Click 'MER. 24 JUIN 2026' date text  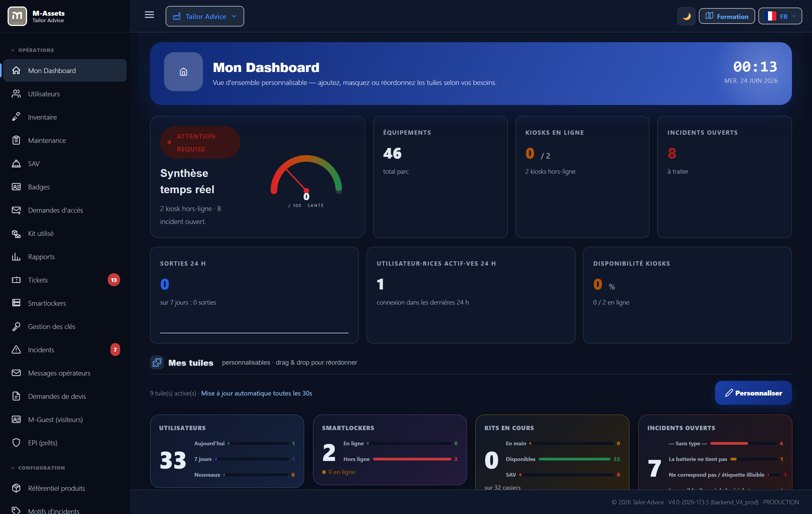751,81
